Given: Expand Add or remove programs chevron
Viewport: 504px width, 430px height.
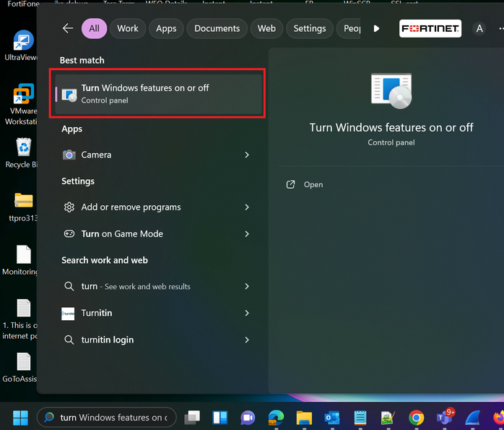Looking at the screenshot, I should point(247,207).
